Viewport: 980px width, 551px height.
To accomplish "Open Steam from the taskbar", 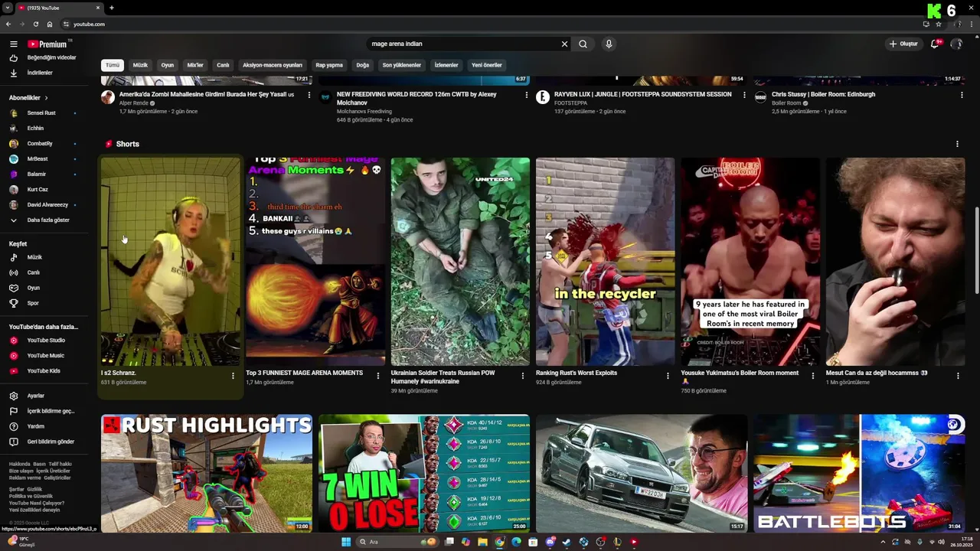I will (x=567, y=542).
